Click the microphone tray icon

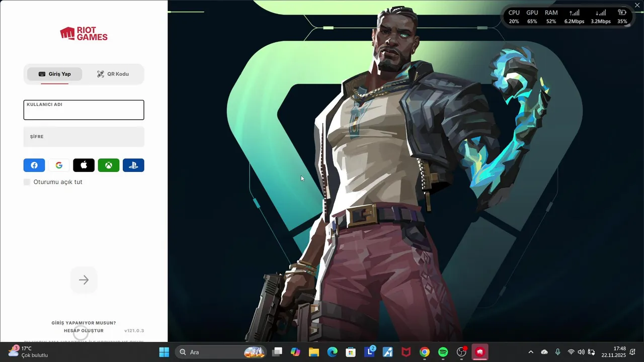pos(557,352)
